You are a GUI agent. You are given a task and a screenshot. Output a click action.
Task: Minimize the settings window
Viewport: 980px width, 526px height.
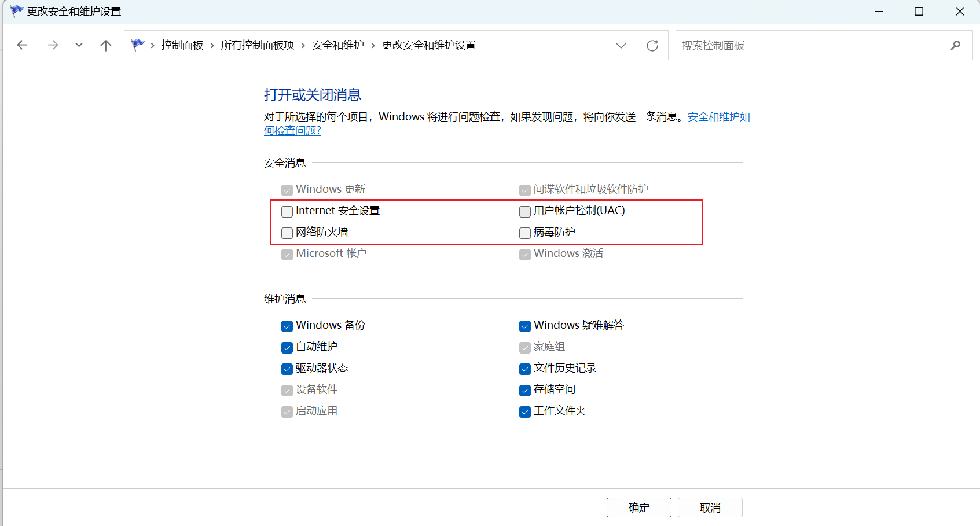click(879, 12)
